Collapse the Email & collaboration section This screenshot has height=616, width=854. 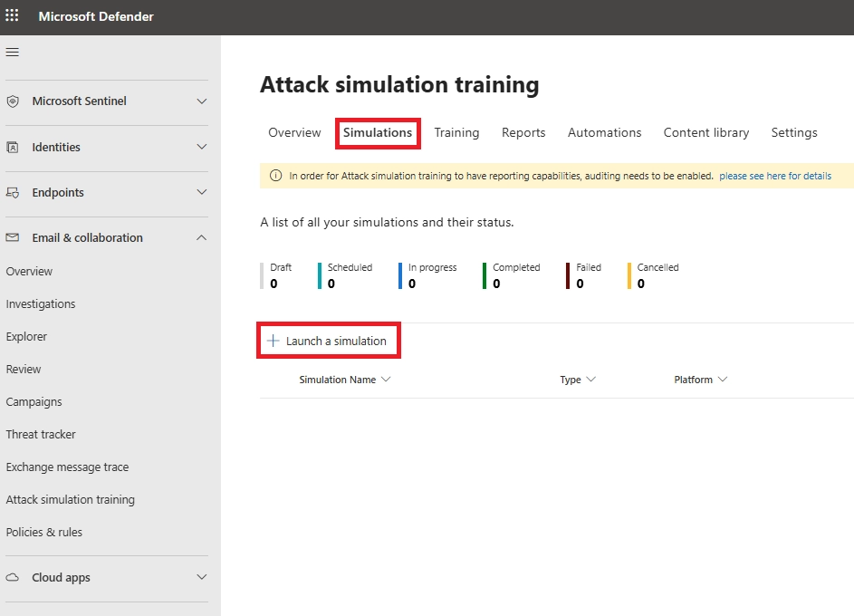tap(201, 237)
